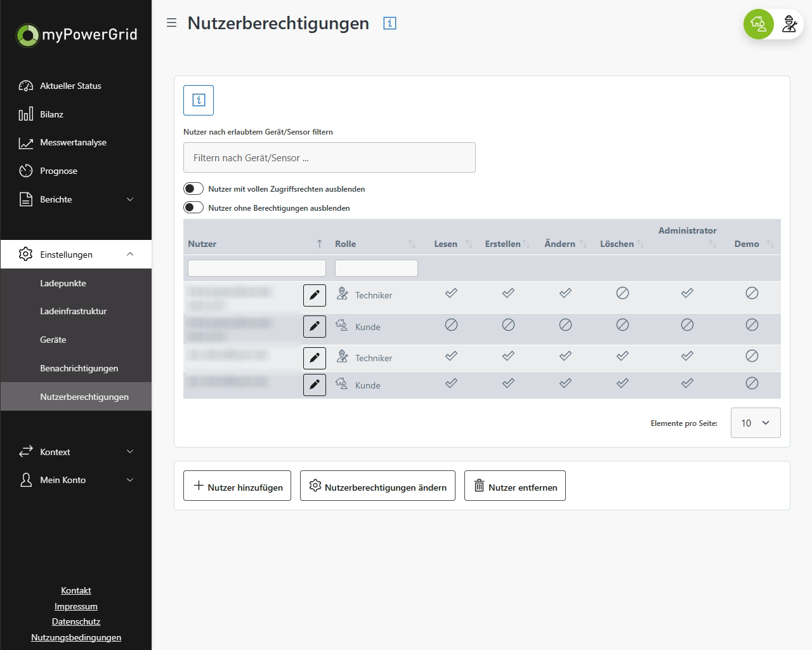Focus the Gerät/Sensor filter field
This screenshot has height=650, width=812.
pos(329,157)
